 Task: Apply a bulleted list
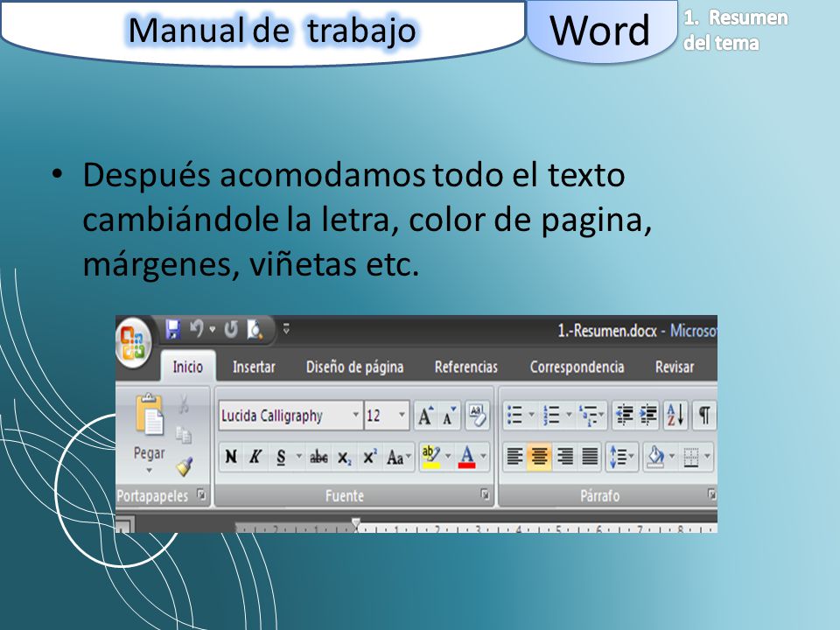point(514,415)
